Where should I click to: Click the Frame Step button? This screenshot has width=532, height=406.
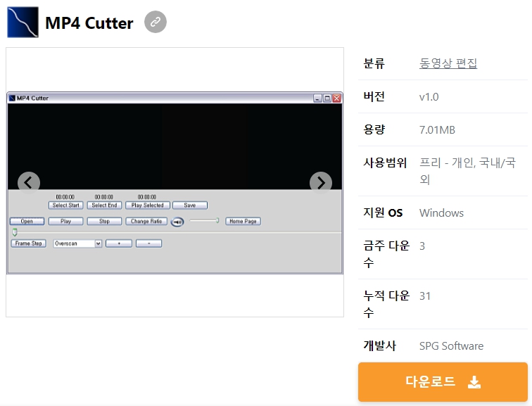pyautogui.click(x=28, y=243)
